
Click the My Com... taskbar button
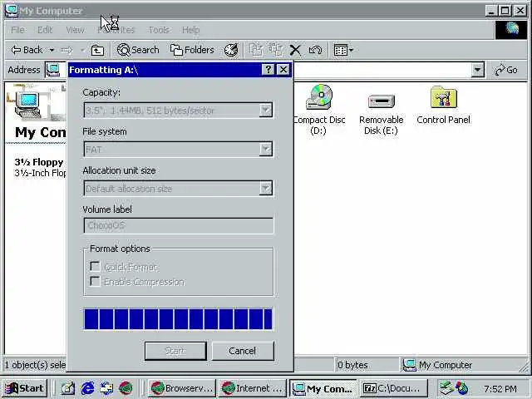(x=323, y=388)
